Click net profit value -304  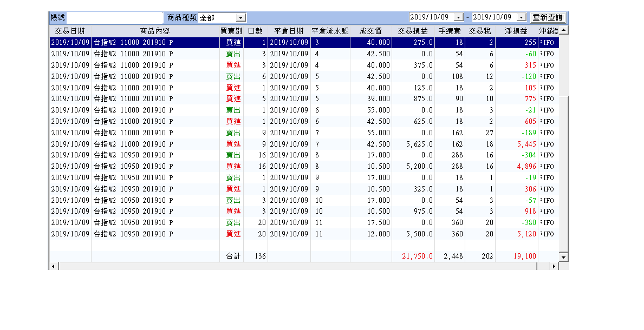pyautogui.click(x=528, y=155)
